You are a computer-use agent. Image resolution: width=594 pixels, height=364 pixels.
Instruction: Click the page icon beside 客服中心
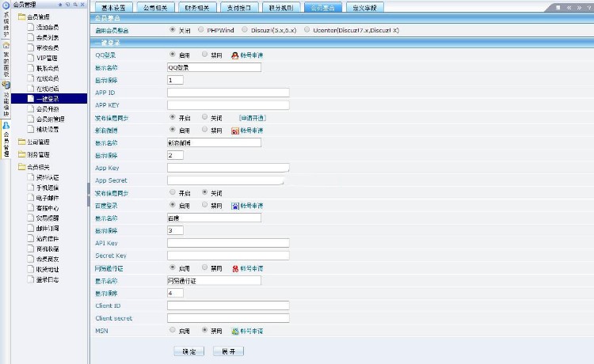pos(31,208)
